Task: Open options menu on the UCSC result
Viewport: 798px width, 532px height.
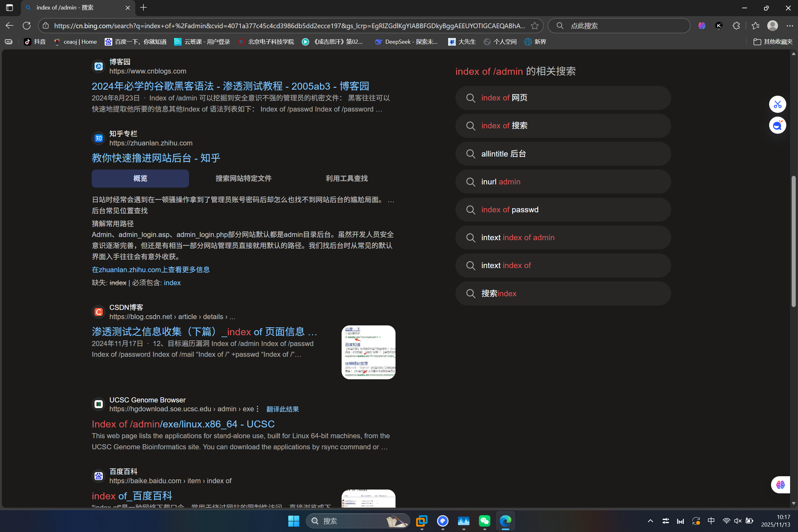Action: (x=258, y=409)
